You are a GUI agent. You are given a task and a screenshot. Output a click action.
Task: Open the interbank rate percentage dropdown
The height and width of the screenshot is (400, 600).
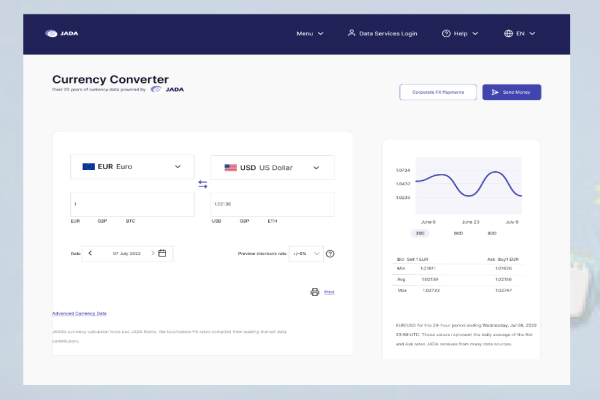pyautogui.click(x=306, y=253)
